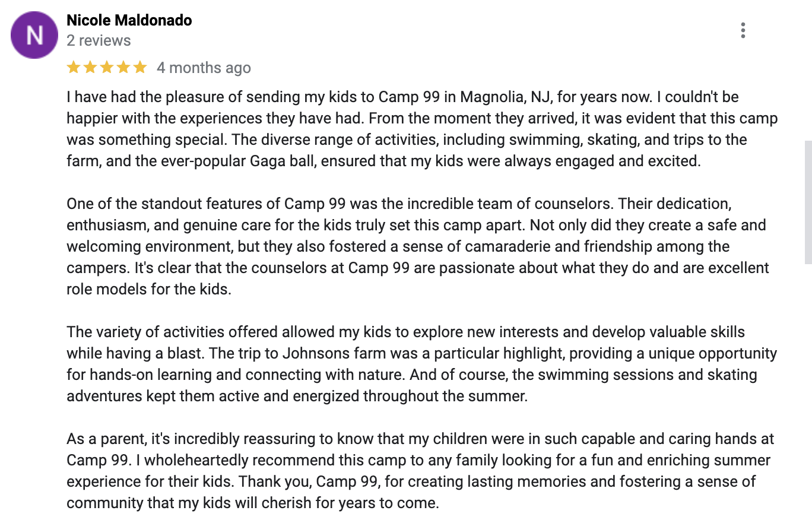The image size is (812, 520).
Task: Click the paragraph about the Johnsons farm trip
Action: point(421,364)
